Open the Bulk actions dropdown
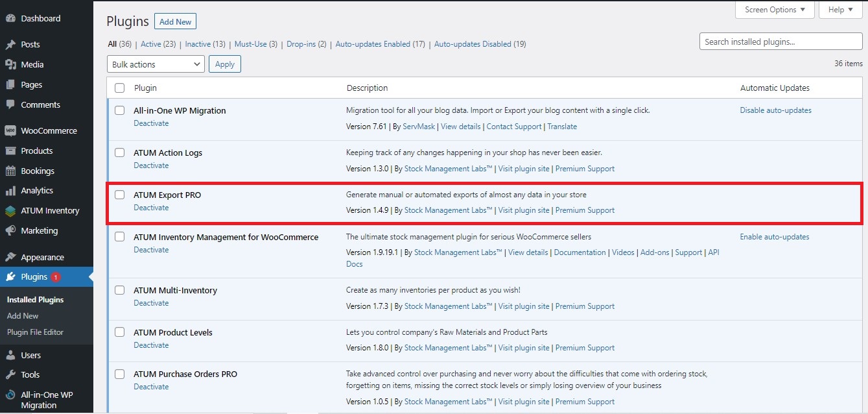Image resolution: width=868 pixels, height=414 pixels. click(x=156, y=64)
